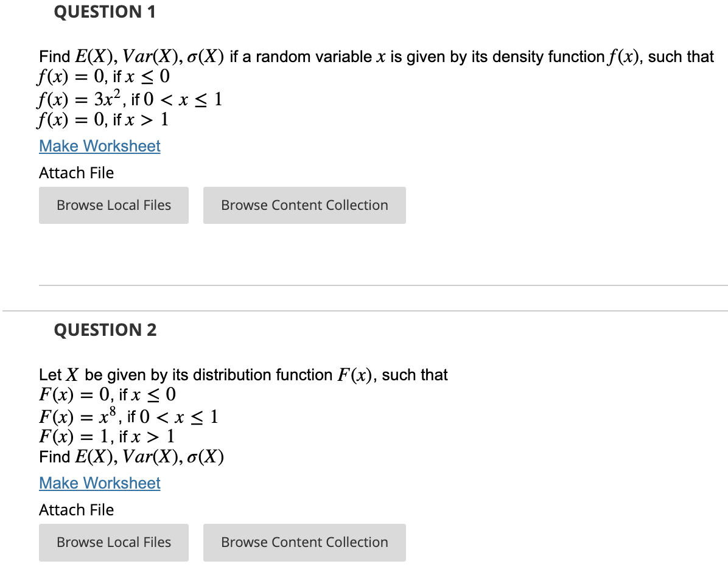Image resolution: width=728 pixels, height=578 pixels.
Task: Select the QUESTION 1 heading
Action: (x=105, y=12)
